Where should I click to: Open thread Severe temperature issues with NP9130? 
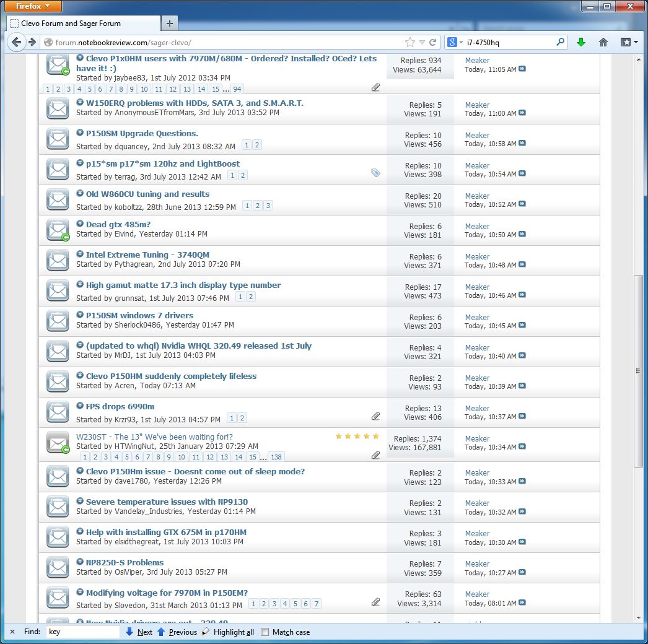click(x=167, y=502)
